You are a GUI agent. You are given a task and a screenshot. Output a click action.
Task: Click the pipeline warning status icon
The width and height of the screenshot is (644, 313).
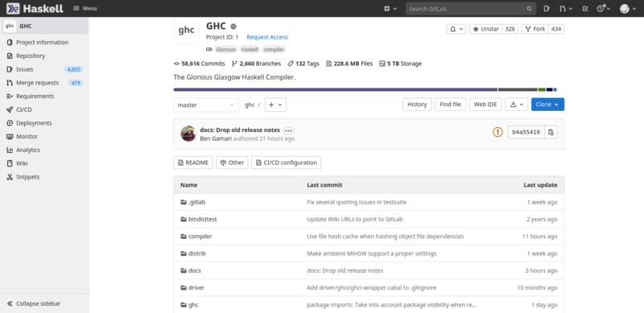tap(497, 132)
